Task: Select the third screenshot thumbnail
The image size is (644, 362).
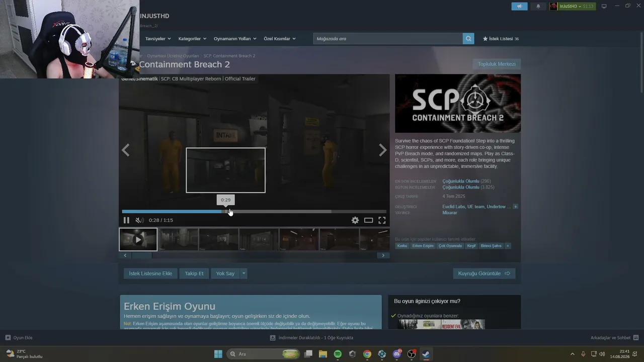Action: coord(218,239)
